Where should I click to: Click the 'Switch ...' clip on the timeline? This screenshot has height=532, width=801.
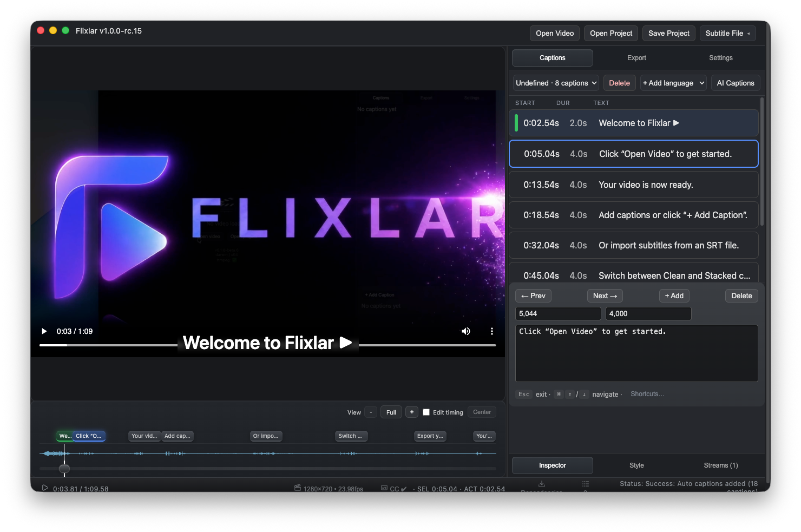pyautogui.click(x=351, y=436)
